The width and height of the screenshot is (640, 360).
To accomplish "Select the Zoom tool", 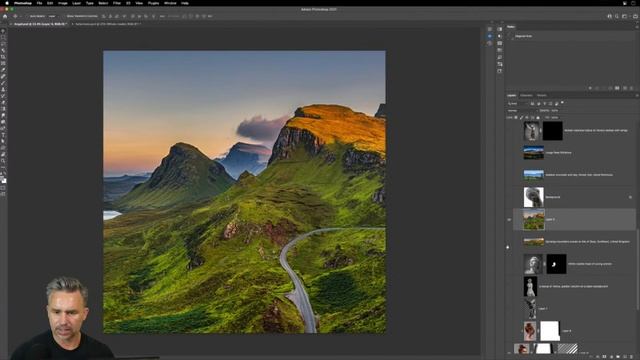I will point(3,161).
